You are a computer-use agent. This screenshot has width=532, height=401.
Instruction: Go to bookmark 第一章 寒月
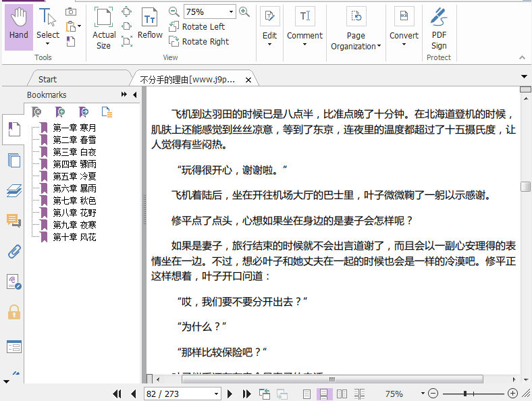(74, 128)
